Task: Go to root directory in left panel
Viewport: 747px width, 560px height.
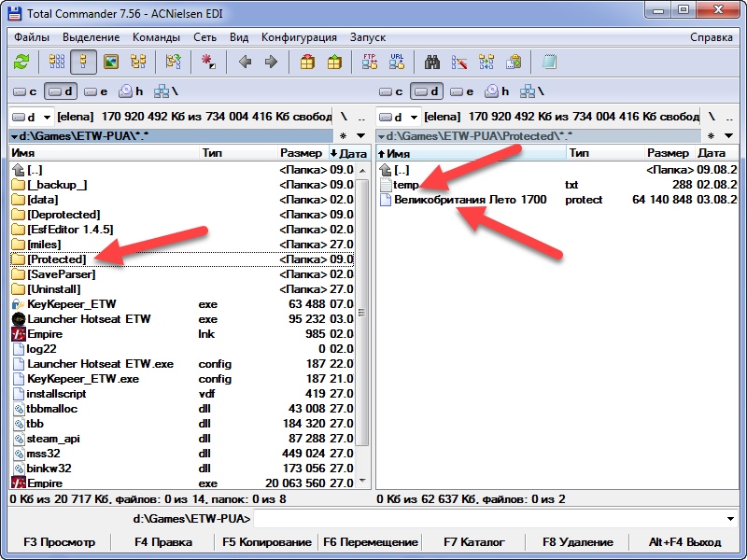Action: (x=344, y=117)
